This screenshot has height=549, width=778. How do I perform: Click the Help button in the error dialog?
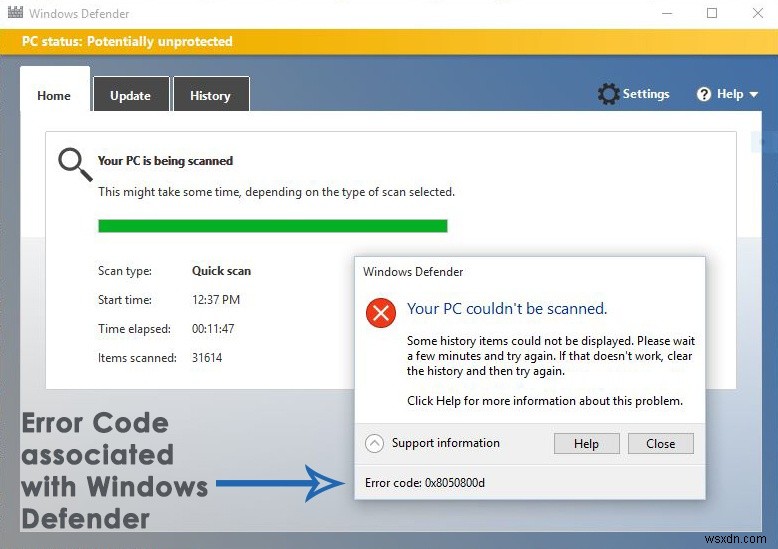click(x=586, y=443)
